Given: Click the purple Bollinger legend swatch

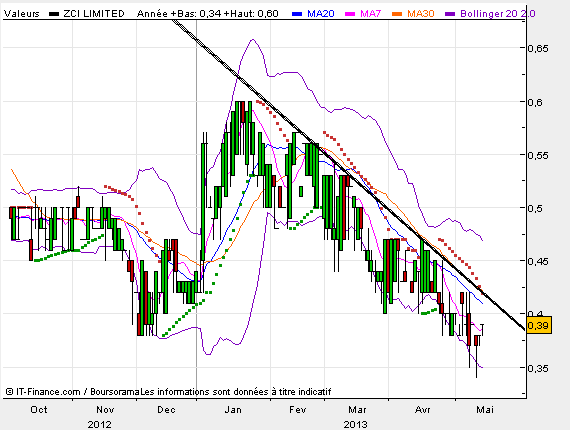Looking at the screenshot, I should [450, 14].
